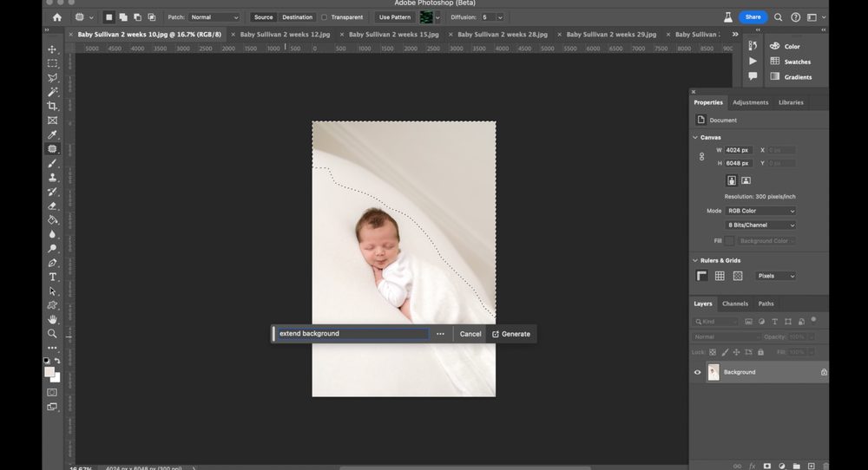This screenshot has height=470, width=868.
Task: Select the Zoom tool
Action: pyautogui.click(x=52, y=334)
